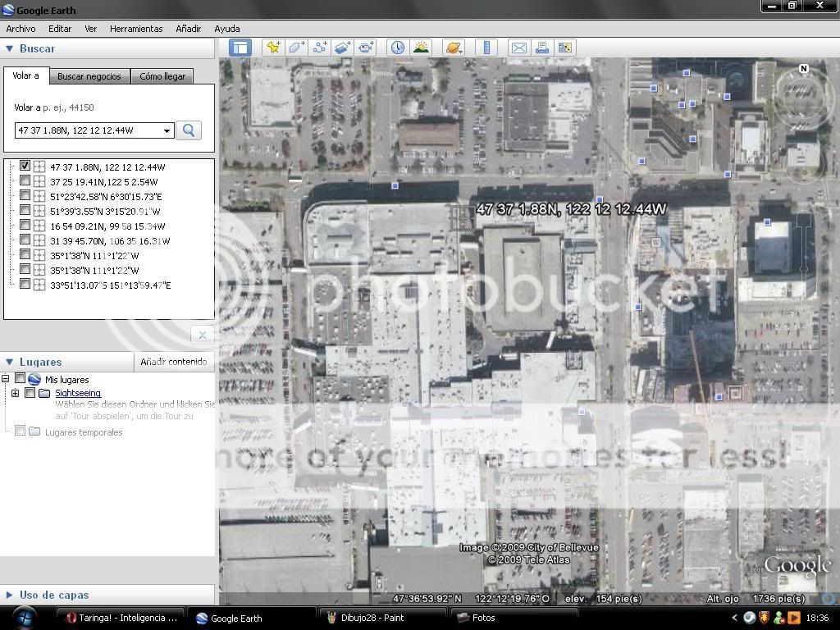Switch to Buscar negocios tab
The width and height of the screenshot is (840, 630).
[x=89, y=76]
